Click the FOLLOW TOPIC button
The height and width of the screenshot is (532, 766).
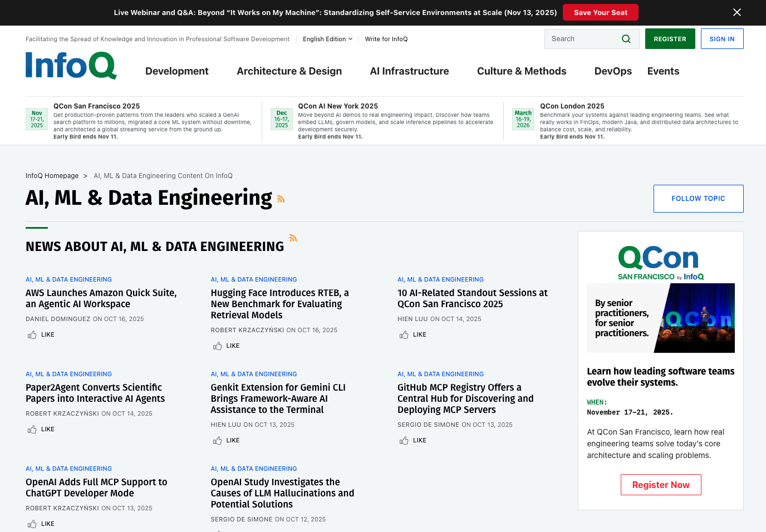(699, 199)
